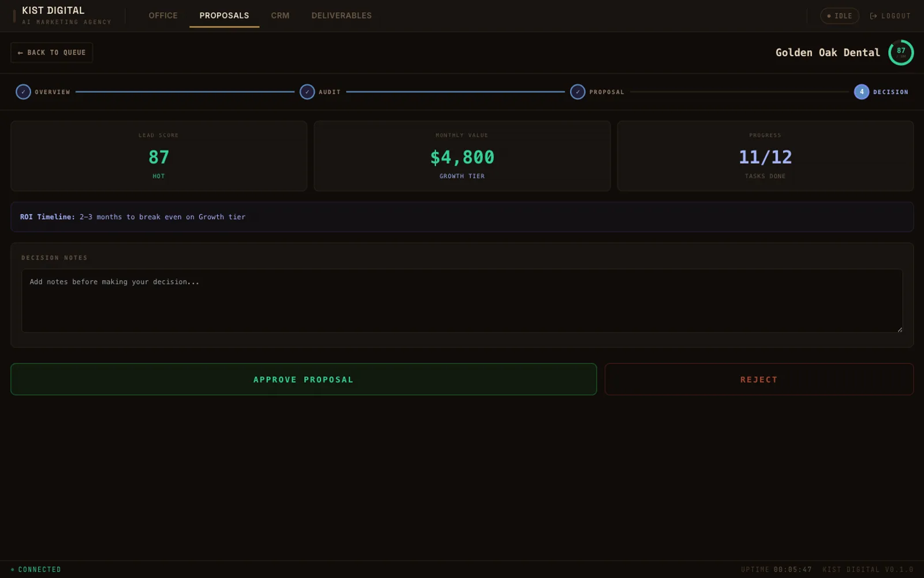This screenshot has width=924, height=578.
Task: Reject the proposal
Action: [759, 379]
